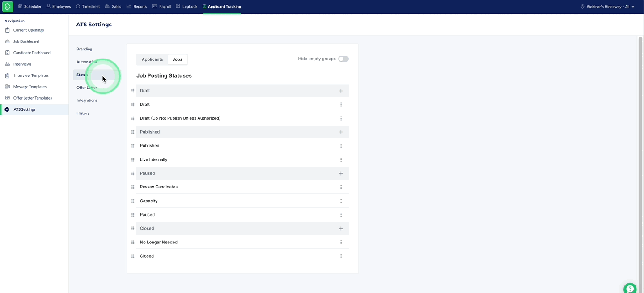
Task: Click the Review Candidates status name
Action: coord(159,187)
